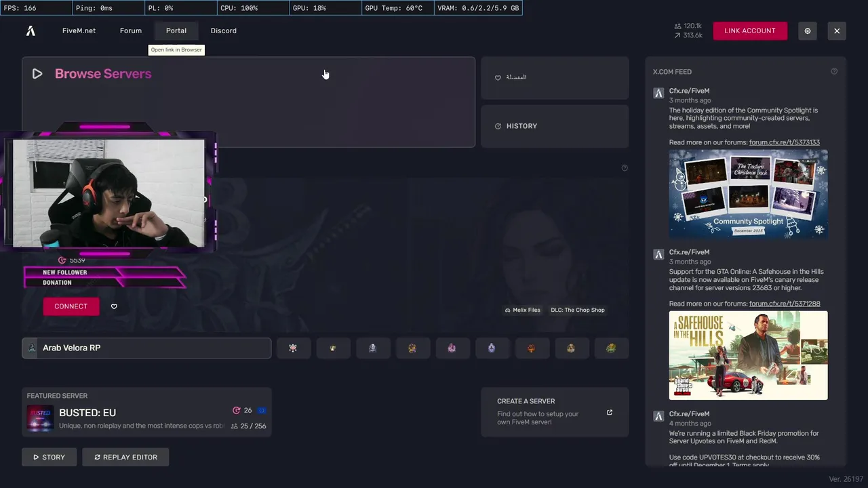Select the fourth server icon in the server row

pyautogui.click(x=412, y=348)
